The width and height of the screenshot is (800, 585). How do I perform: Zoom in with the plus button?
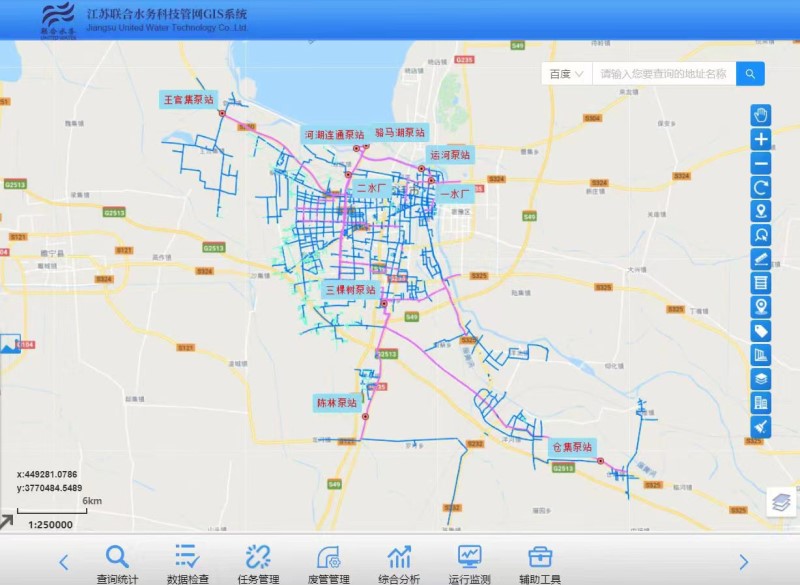760,140
